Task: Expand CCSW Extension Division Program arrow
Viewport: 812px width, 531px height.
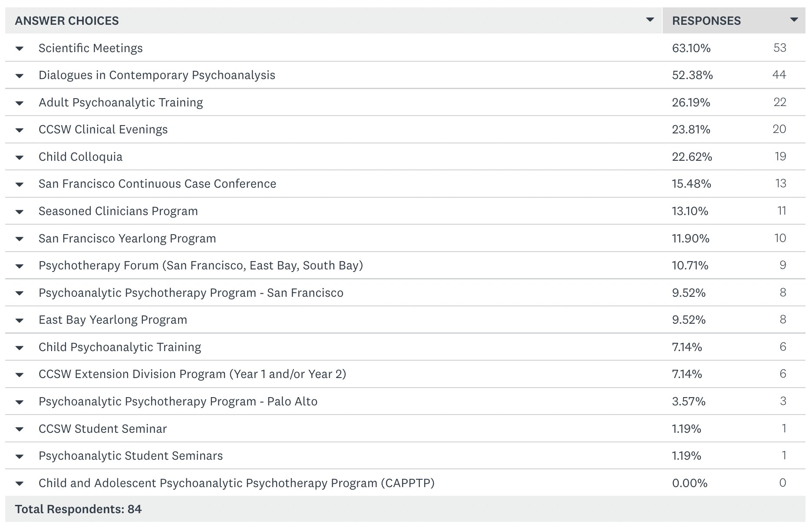Action: click(x=20, y=375)
